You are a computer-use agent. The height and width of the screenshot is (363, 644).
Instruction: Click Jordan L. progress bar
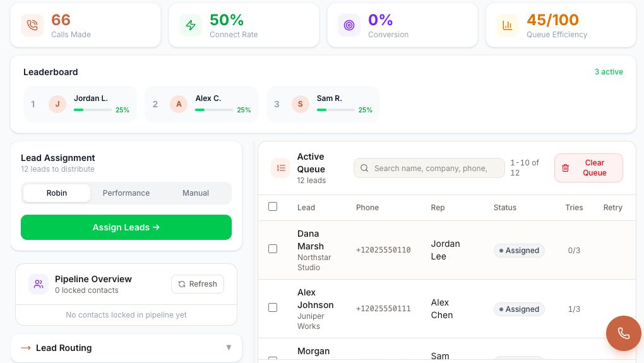(93, 110)
